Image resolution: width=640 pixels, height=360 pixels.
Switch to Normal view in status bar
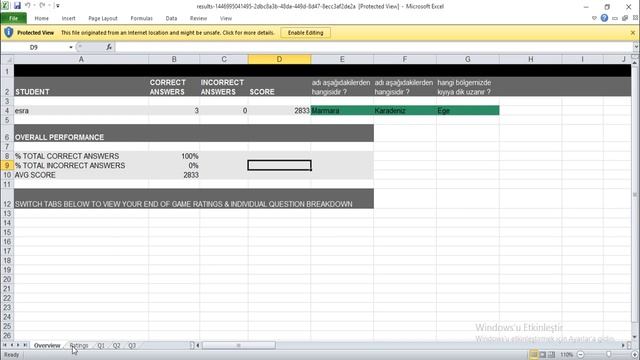coord(533,354)
